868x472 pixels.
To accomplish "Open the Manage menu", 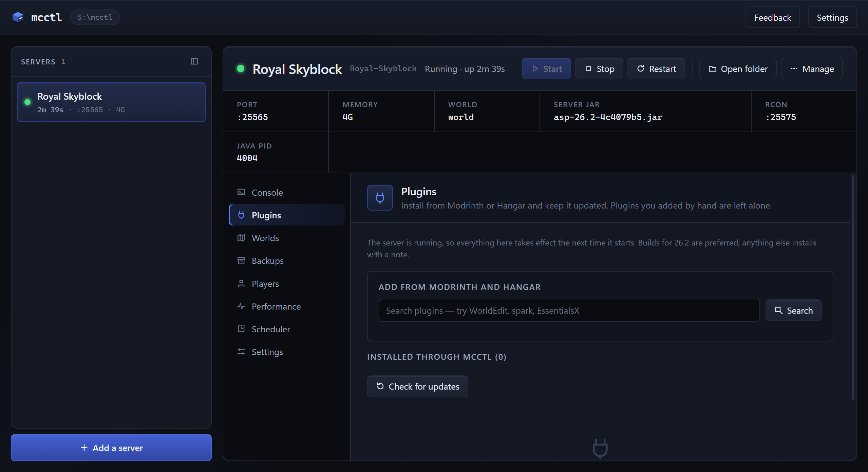I will (812, 69).
